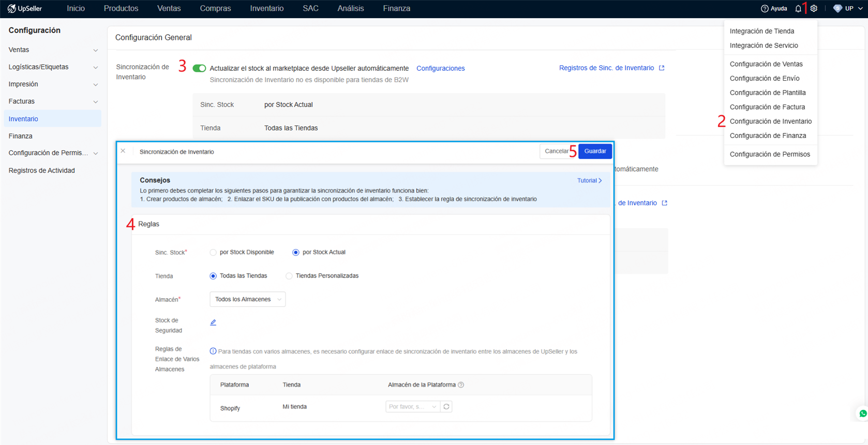
Task: Open the SAC menu
Action: pos(310,8)
